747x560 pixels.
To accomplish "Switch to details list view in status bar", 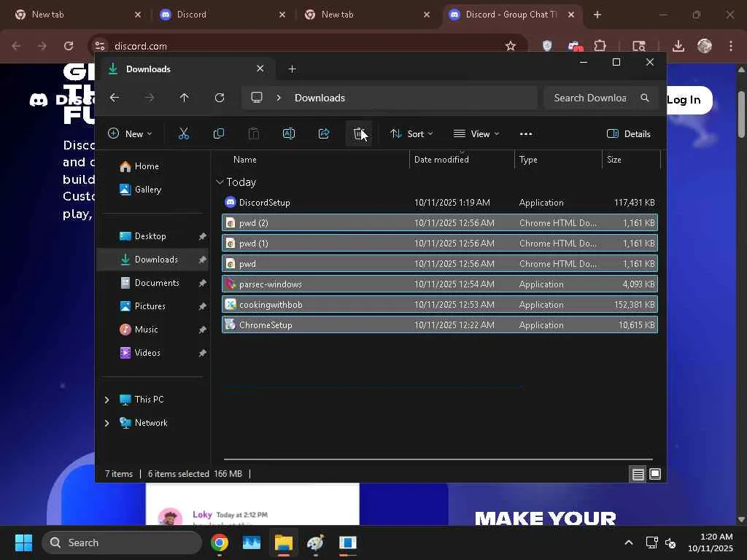I will tap(638, 474).
